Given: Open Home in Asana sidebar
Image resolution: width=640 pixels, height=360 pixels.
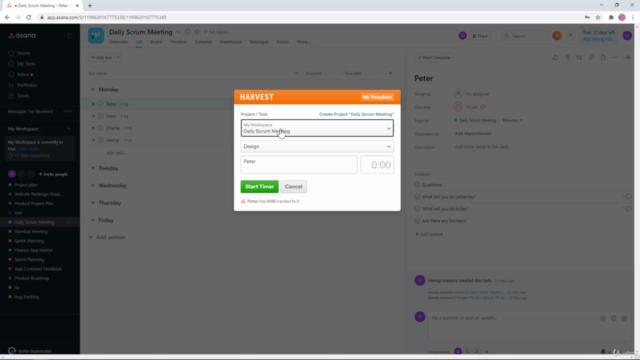Looking at the screenshot, I should (23, 53).
